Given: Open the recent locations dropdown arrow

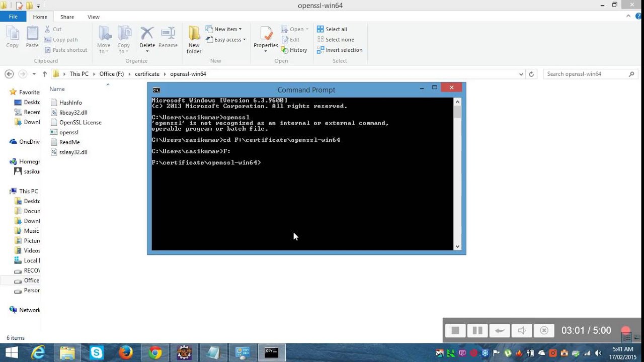Looking at the screenshot, I should coord(34,74).
